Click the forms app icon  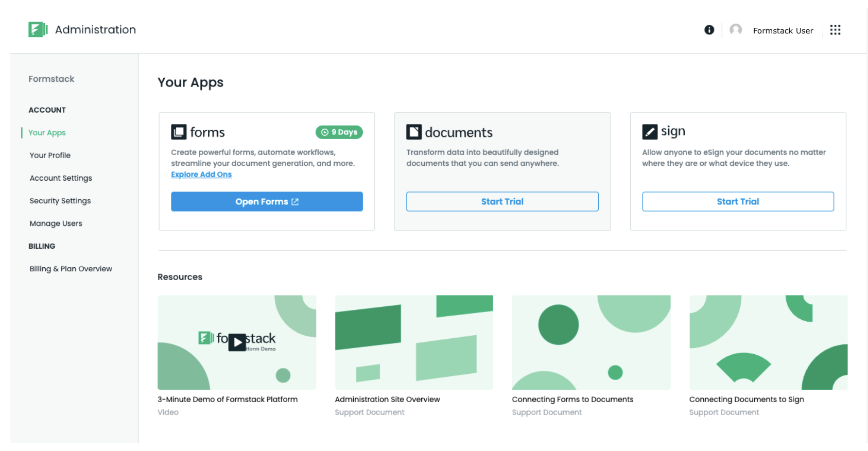pos(179,132)
